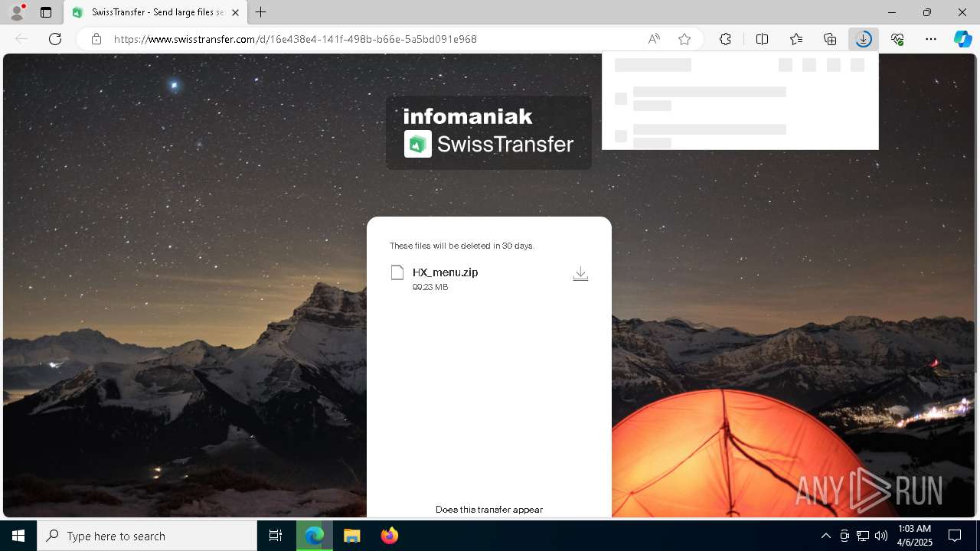Go back to previous page
The image size is (980, 551).
(21, 39)
